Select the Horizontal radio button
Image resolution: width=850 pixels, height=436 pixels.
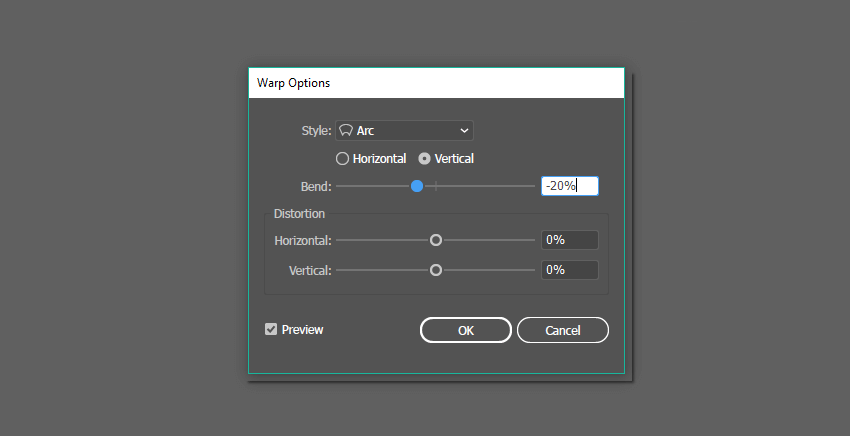[342, 158]
